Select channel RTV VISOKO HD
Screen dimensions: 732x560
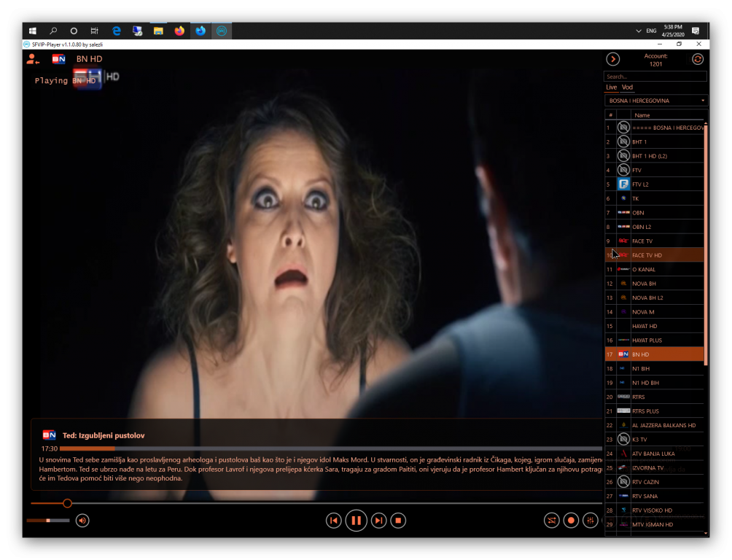tap(654, 510)
